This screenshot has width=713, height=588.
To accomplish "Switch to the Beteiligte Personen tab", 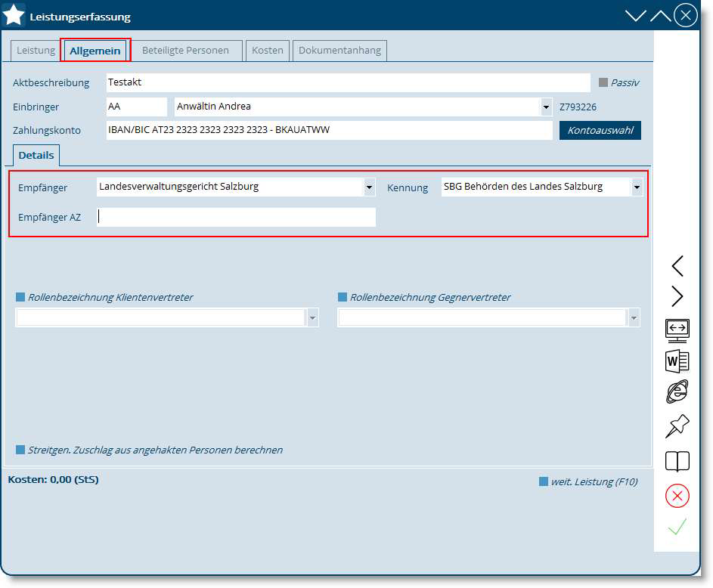I will coord(185,51).
